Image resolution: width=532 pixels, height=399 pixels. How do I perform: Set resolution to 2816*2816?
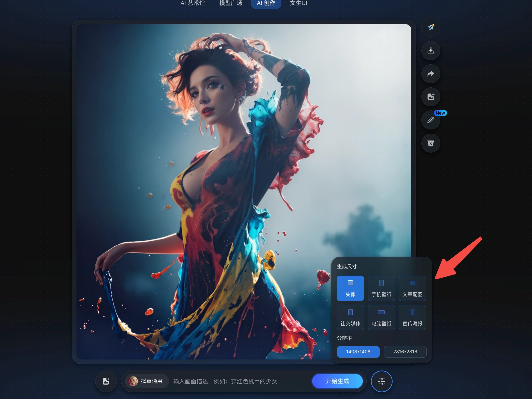pyautogui.click(x=405, y=352)
